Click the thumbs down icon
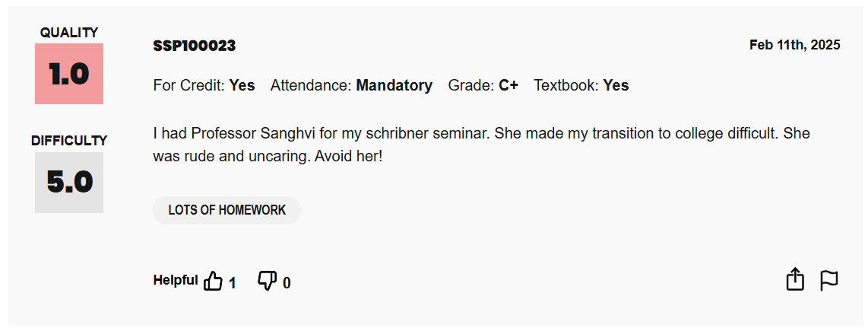This screenshot has height=331, width=868. pyautogui.click(x=268, y=281)
